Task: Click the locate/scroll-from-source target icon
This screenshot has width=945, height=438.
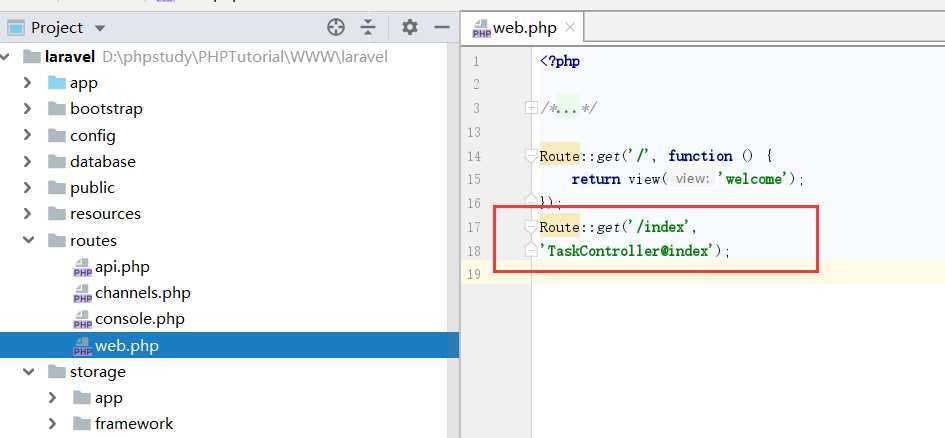Action: [336, 27]
